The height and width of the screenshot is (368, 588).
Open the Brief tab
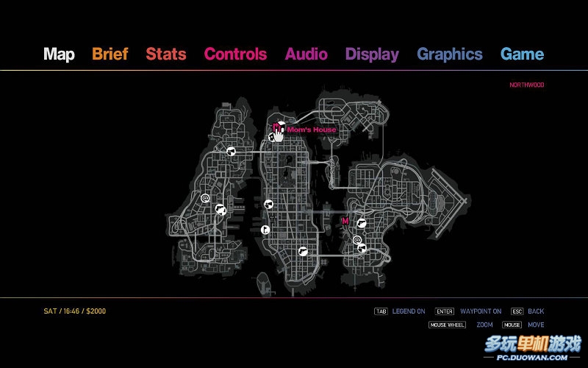[x=110, y=54]
